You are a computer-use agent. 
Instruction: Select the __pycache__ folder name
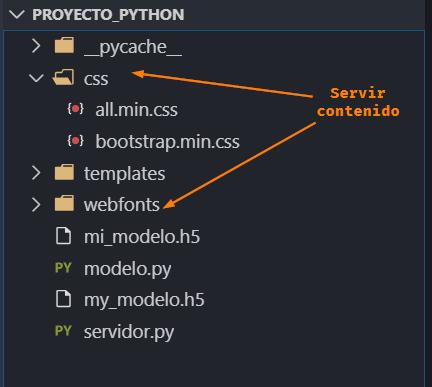133,47
